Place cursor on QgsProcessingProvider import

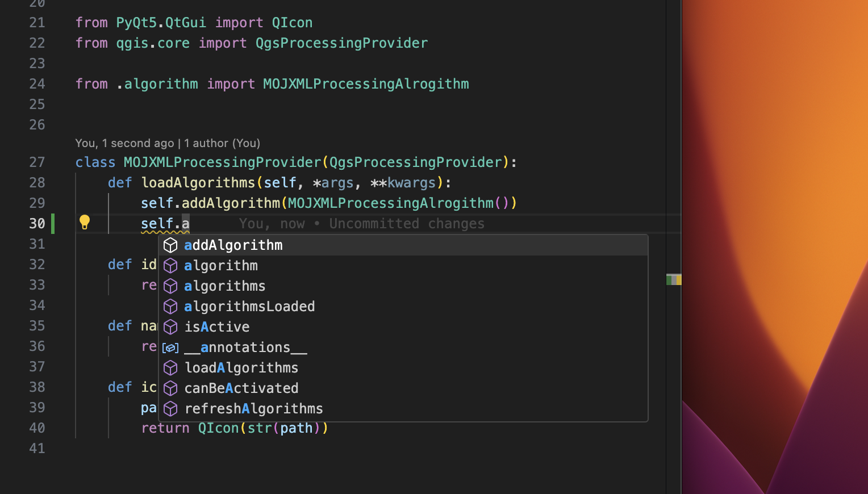click(341, 43)
